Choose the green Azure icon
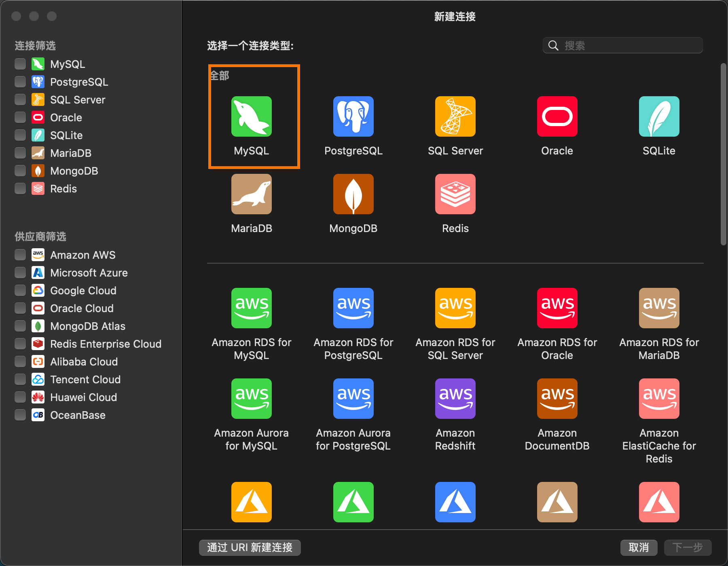The image size is (728, 566). click(353, 502)
